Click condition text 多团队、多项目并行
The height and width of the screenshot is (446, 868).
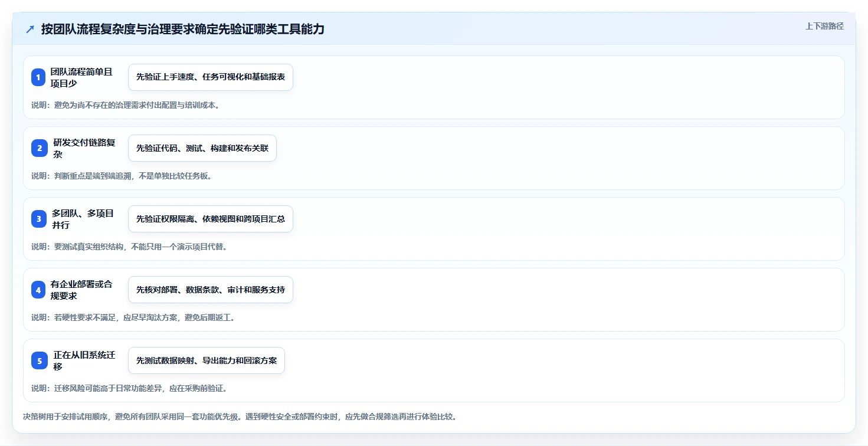click(x=83, y=219)
